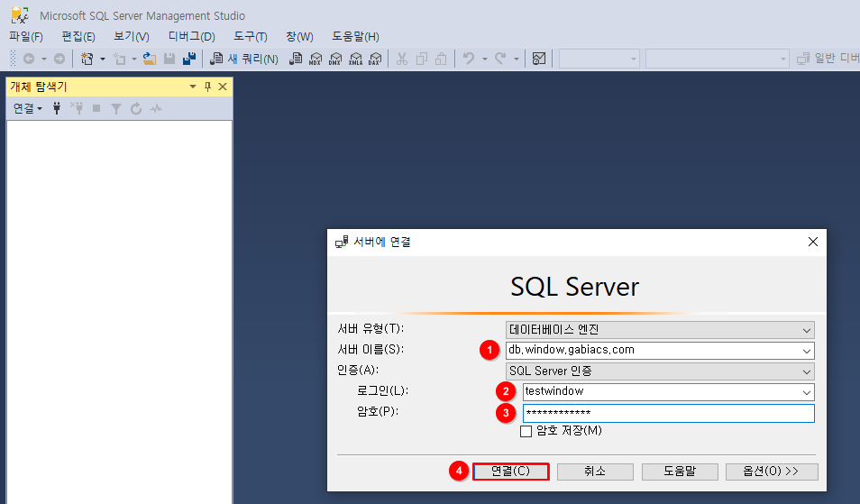Click the New Project icon

point(87,59)
